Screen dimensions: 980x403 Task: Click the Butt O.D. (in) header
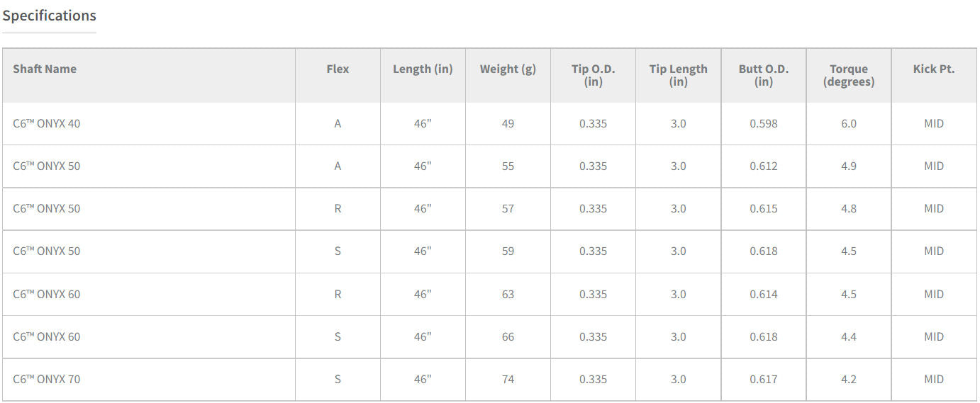tap(763, 75)
